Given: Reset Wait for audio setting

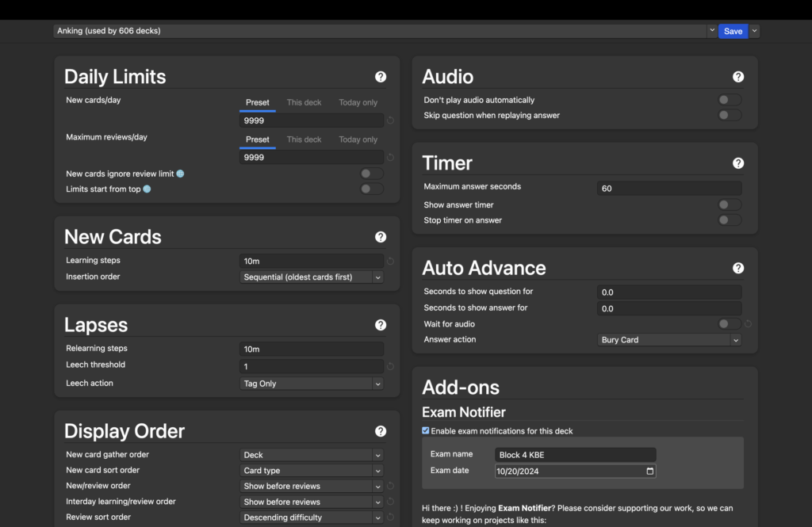Looking at the screenshot, I should [748, 324].
